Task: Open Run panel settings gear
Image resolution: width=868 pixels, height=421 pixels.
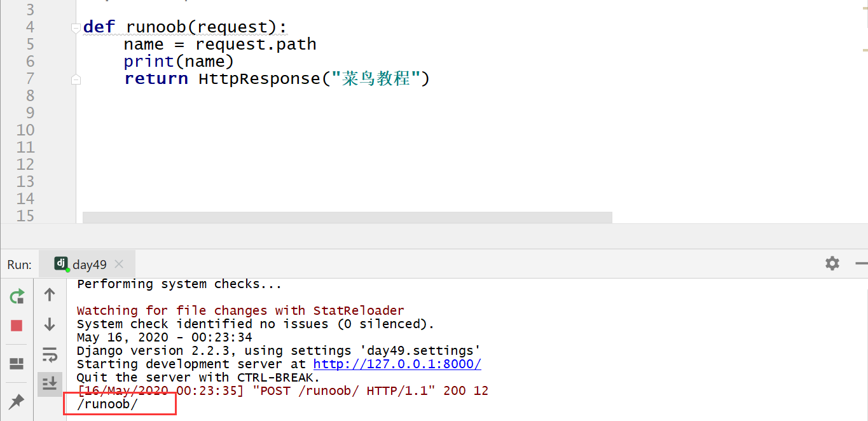Action: tap(832, 263)
